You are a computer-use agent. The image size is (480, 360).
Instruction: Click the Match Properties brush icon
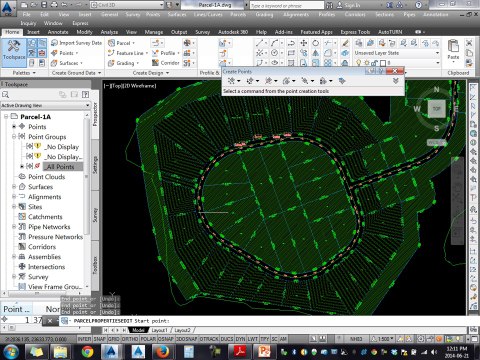point(345,43)
